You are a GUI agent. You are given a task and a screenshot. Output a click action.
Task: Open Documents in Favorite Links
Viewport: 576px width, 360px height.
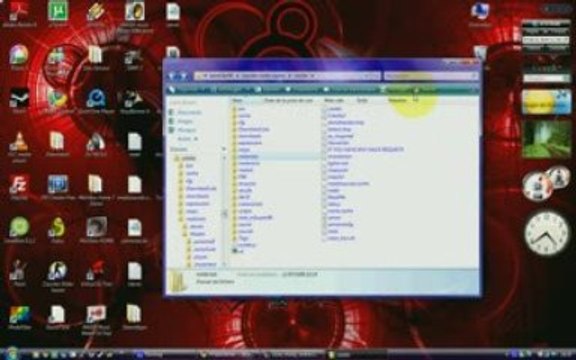point(186,112)
